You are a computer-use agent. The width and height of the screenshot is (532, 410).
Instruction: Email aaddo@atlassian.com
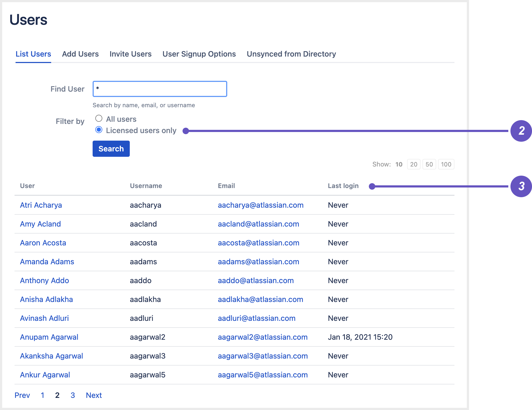256,280
